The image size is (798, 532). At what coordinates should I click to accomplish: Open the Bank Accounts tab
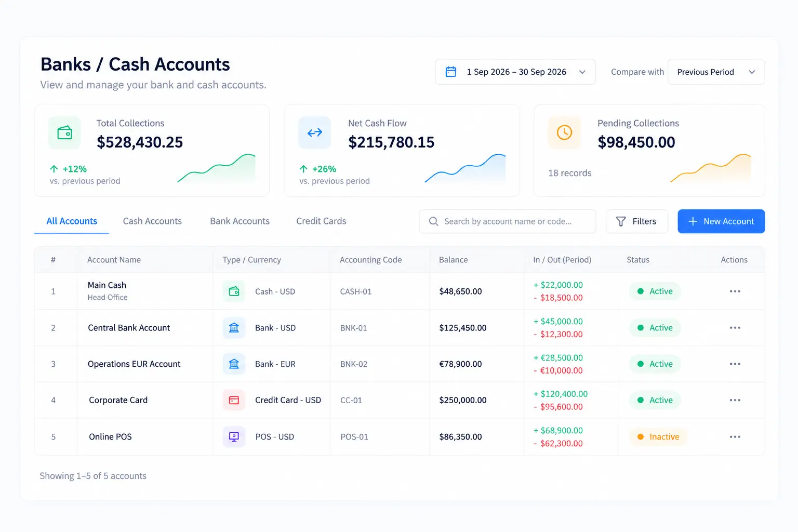coord(240,221)
